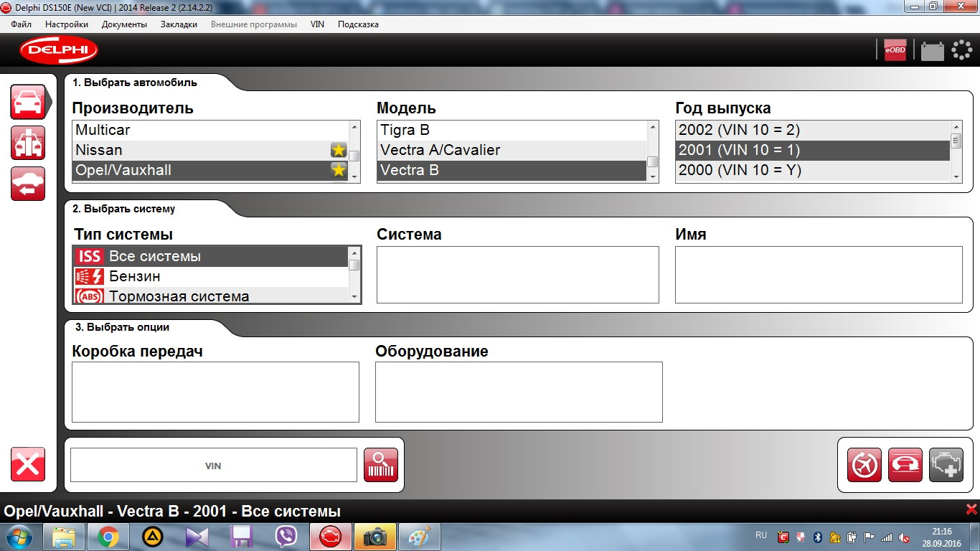Click the VIN barcode search icon

(381, 465)
